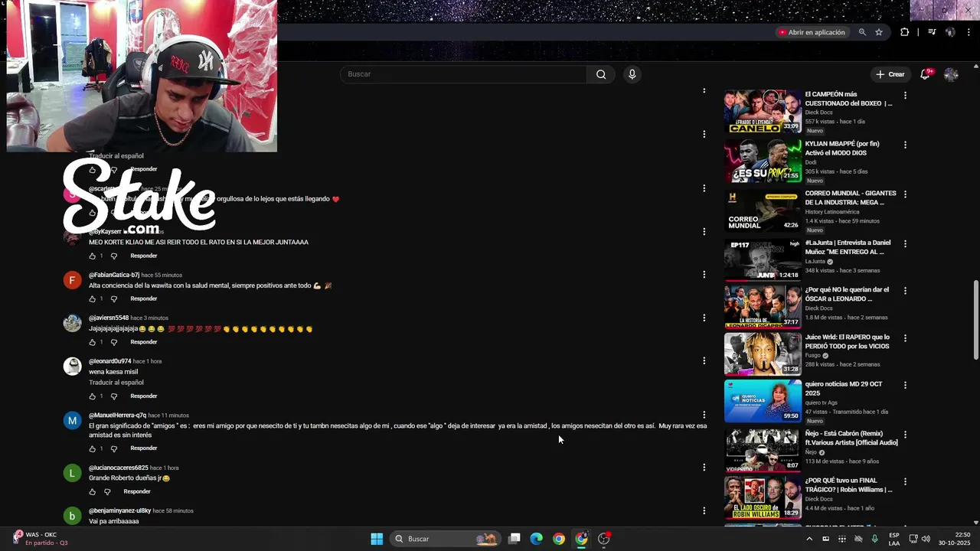Viewport: 980px width, 551px height.
Task: Open YouTube notifications bell
Action: click(x=925, y=74)
